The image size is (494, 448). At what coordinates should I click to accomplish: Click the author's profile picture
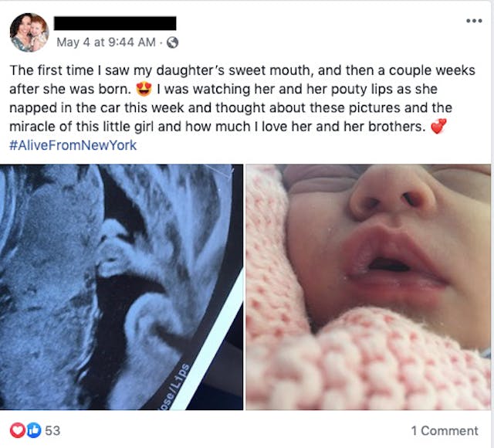coord(29,32)
